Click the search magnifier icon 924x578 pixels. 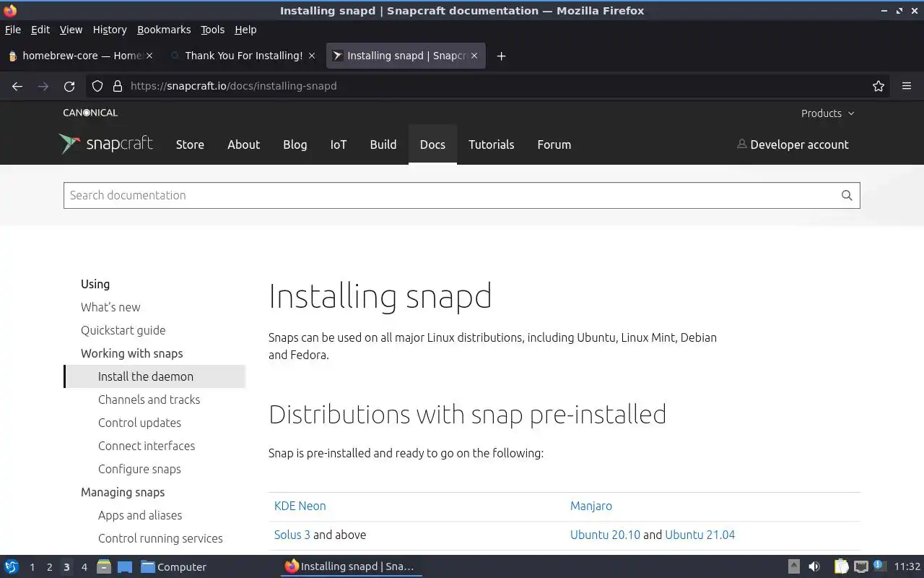pyautogui.click(x=847, y=195)
